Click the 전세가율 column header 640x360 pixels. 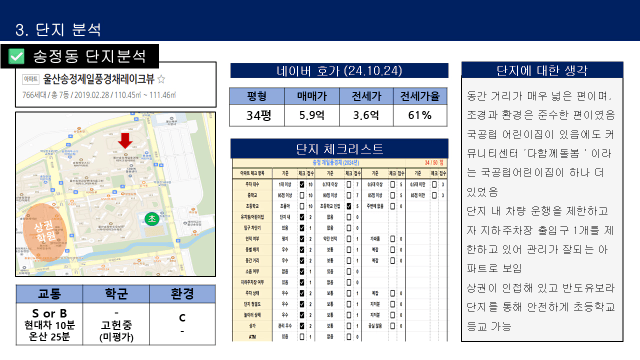(x=420, y=96)
